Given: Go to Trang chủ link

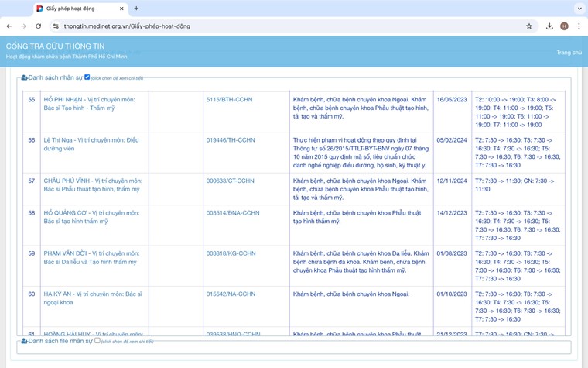Looking at the screenshot, I should click(x=569, y=53).
